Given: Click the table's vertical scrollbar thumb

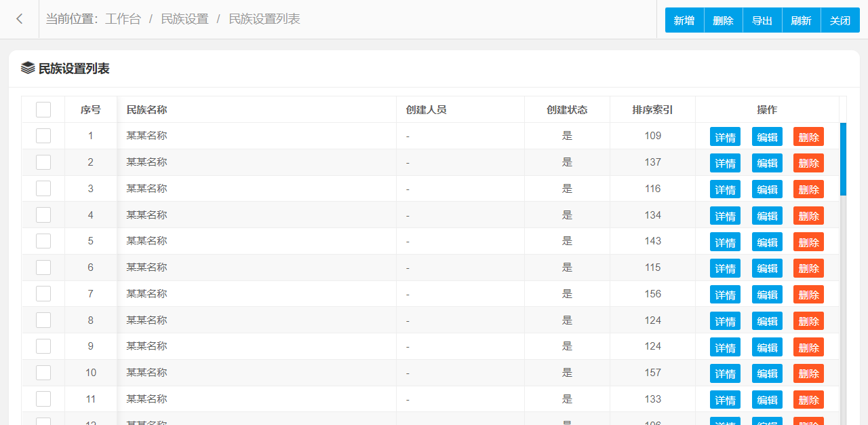Looking at the screenshot, I should (843, 159).
